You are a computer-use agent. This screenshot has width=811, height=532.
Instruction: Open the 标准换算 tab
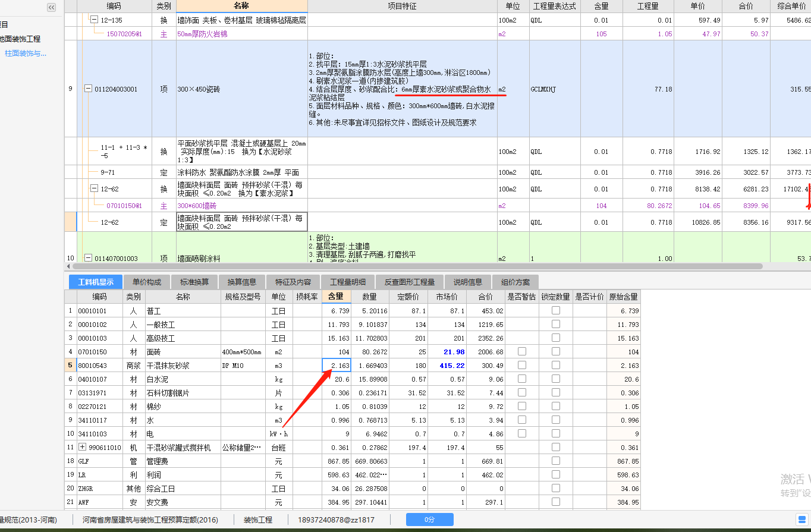(194, 282)
